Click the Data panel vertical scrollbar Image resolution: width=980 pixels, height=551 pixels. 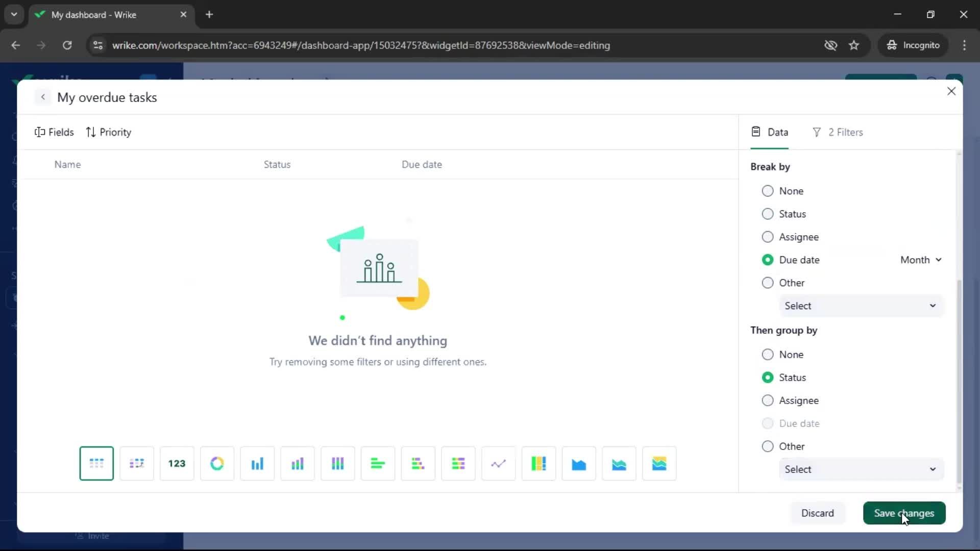point(959,381)
